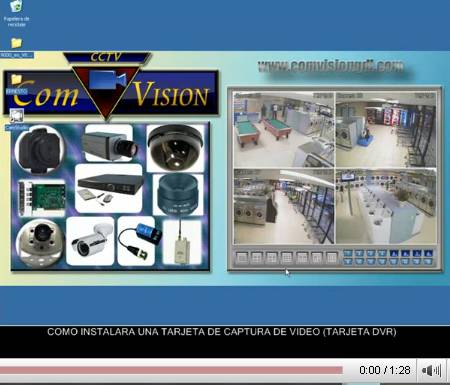
Task: Mute the video with the speaker icon
Action: (431, 370)
